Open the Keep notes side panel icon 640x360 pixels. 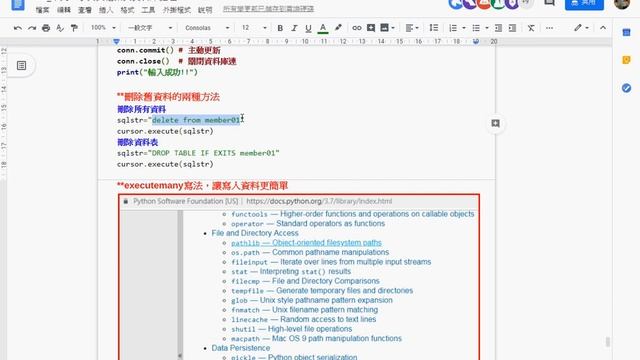(x=626, y=60)
